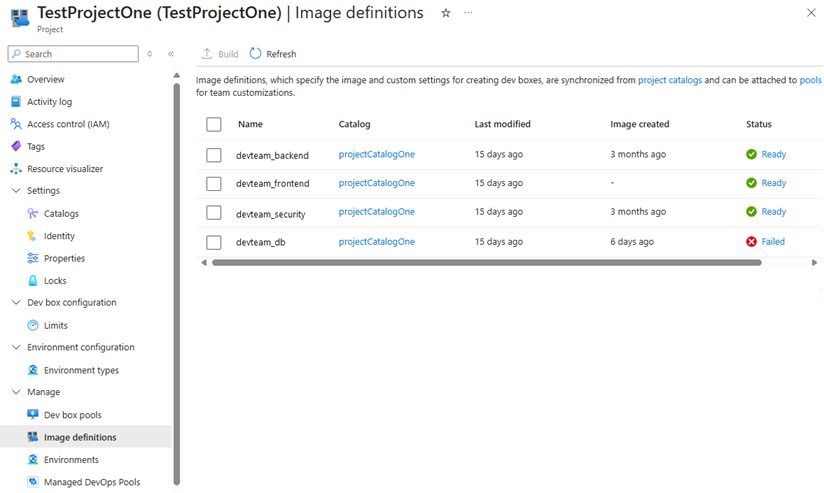Click the Refresh icon in the toolbar
The width and height of the screenshot is (824, 493).
256,54
